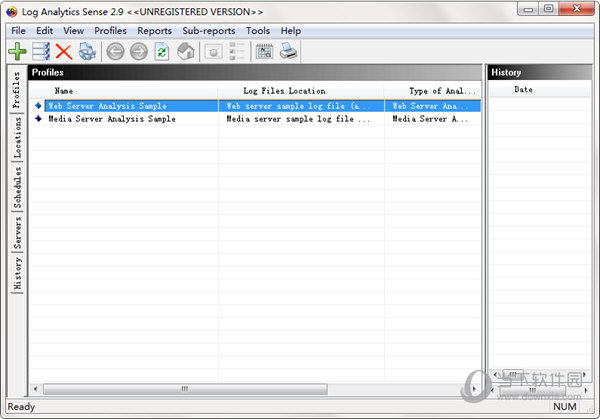
Task: Click the Profiles scrollbar left arrow
Action: pyautogui.click(x=36, y=389)
